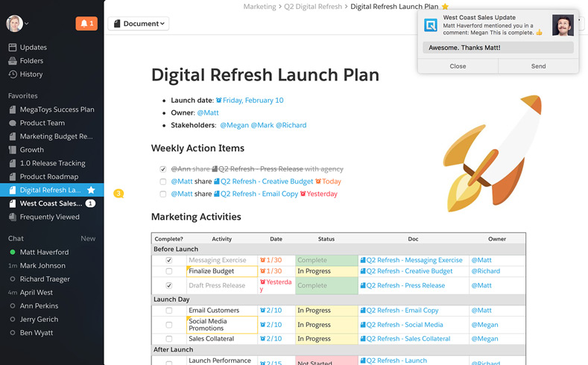Click the star icon in breadcrumb
588x365 pixels.
(445, 7)
